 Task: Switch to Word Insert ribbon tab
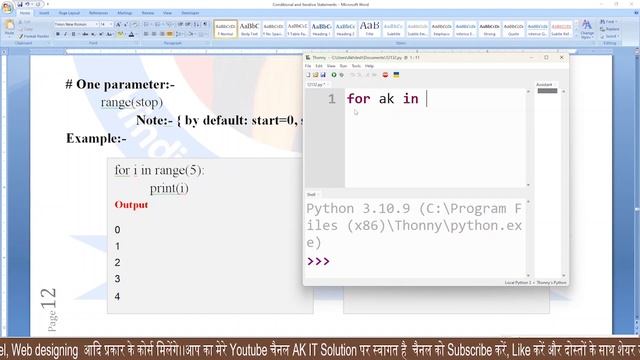click(44, 13)
